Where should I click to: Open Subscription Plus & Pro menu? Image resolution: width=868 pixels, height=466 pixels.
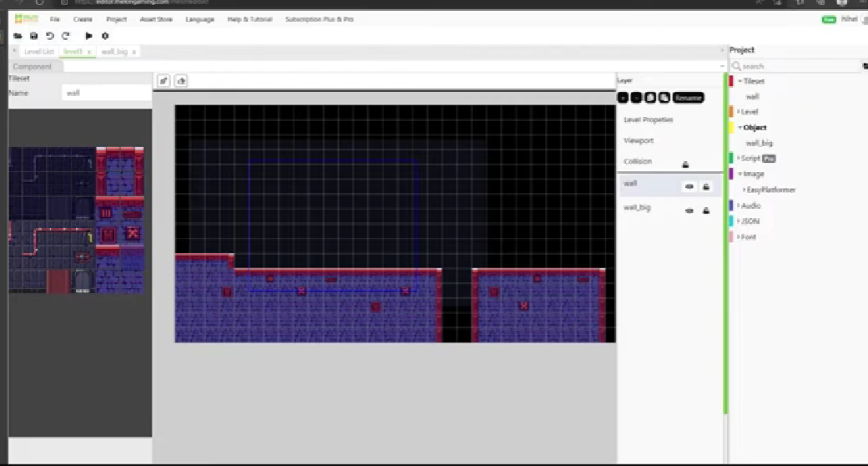tap(320, 19)
